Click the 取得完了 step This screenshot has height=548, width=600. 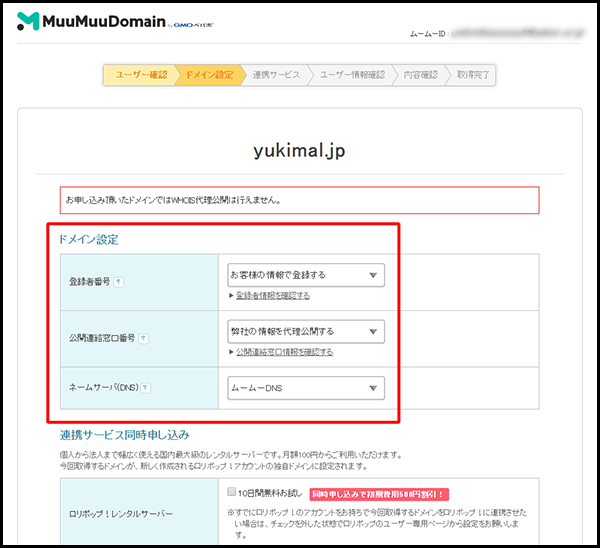473,75
